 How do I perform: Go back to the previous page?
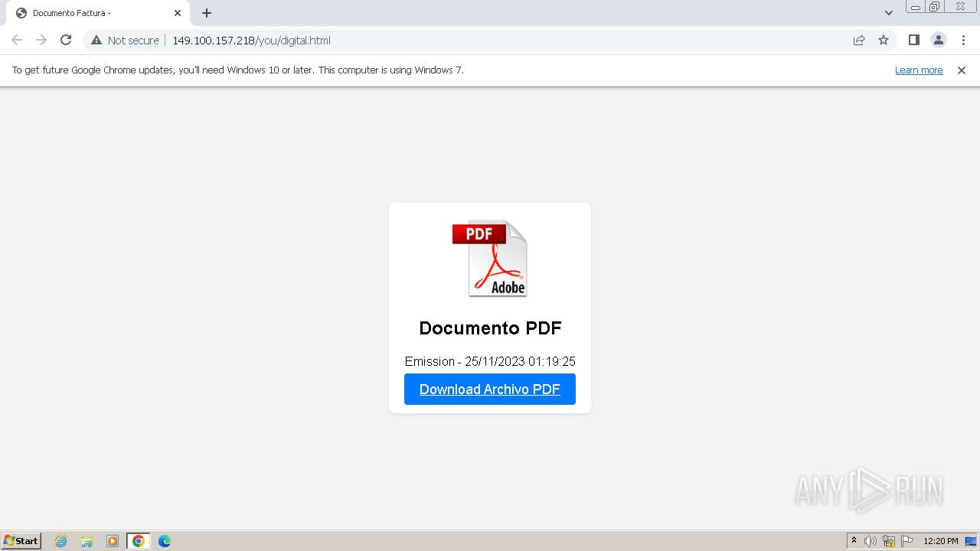(x=17, y=40)
